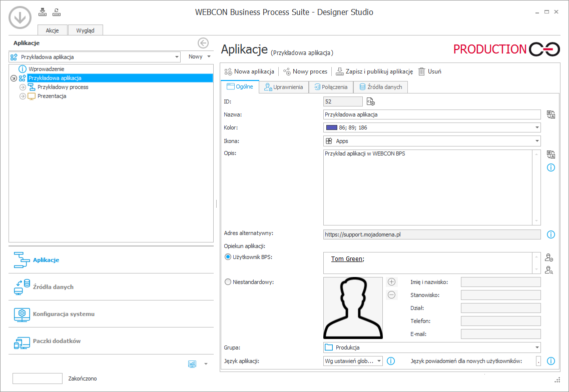The image size is (569, 392).
Task: Click the Opis text area
Action: click(x=428, y=187)
